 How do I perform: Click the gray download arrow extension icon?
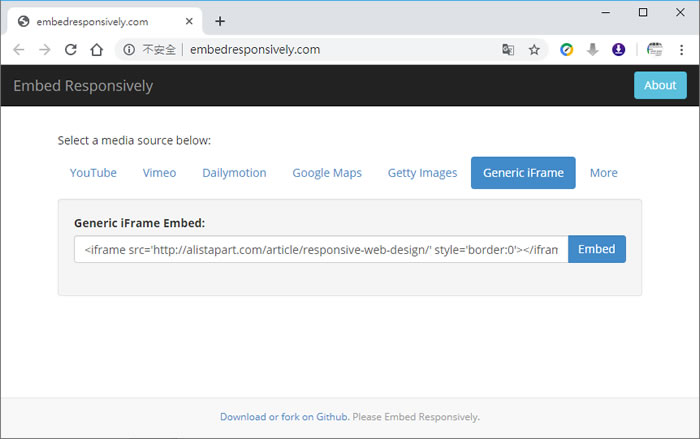[x=592, y=50]
